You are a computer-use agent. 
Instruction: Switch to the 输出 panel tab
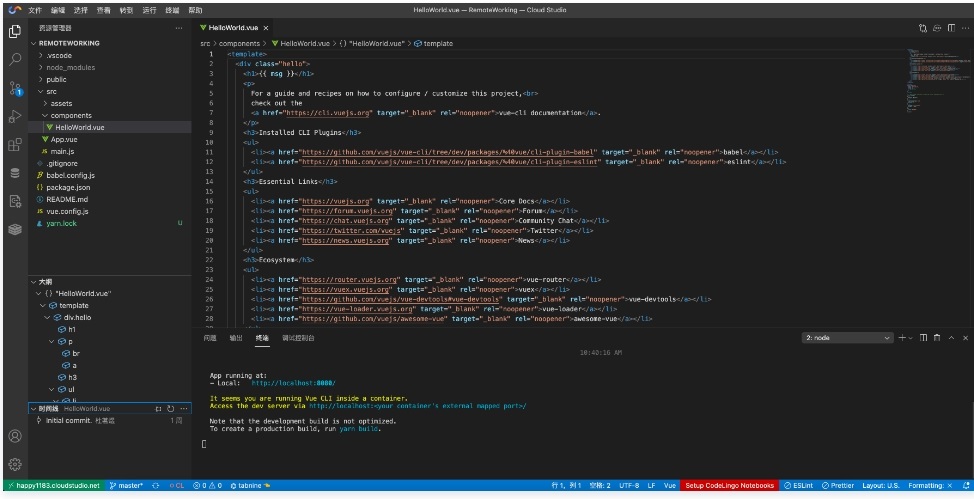(236, 338)
